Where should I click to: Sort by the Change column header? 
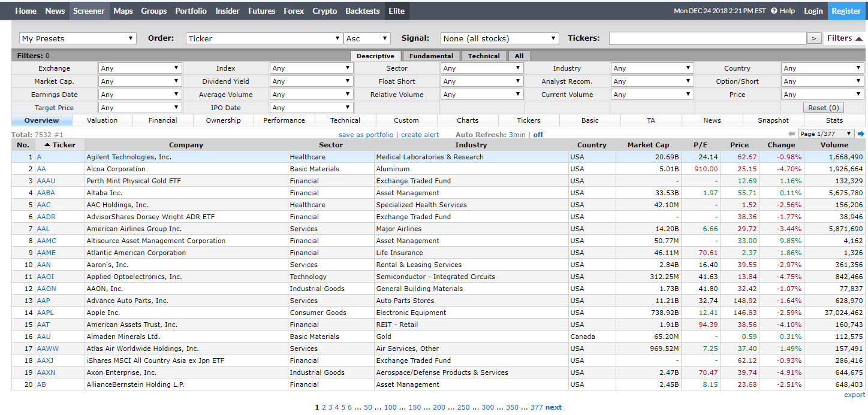click(x=781, y=145)
